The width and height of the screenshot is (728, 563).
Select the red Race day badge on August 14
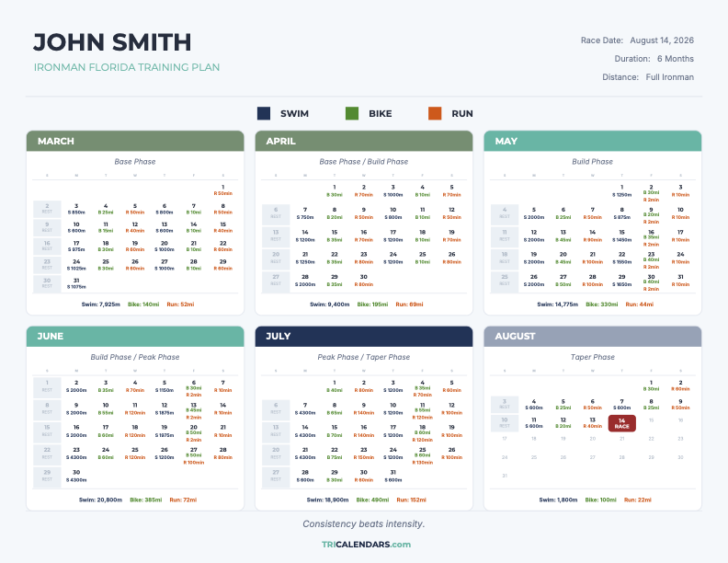point(621,423)
